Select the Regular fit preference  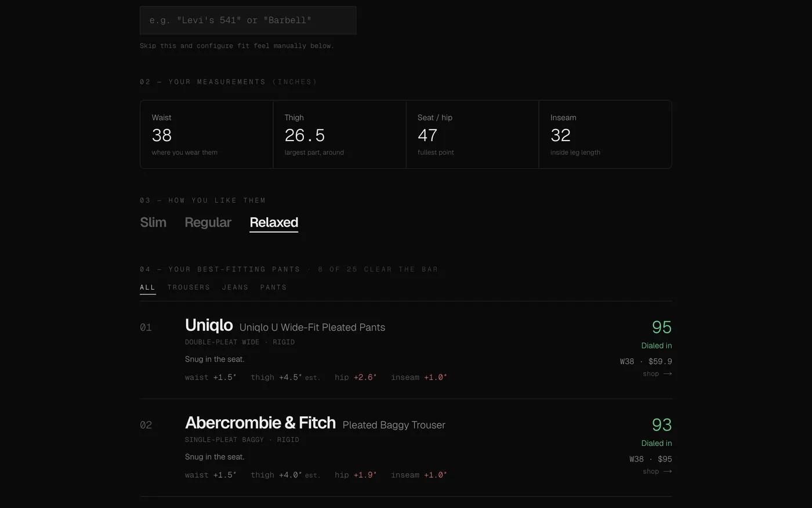tap(208, 222)
